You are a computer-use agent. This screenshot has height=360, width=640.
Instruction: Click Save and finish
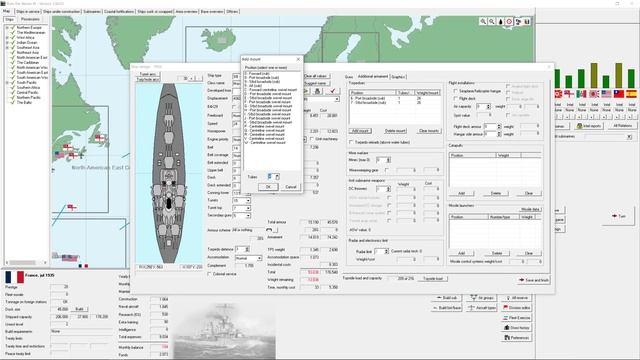click(x=533, y=280)
